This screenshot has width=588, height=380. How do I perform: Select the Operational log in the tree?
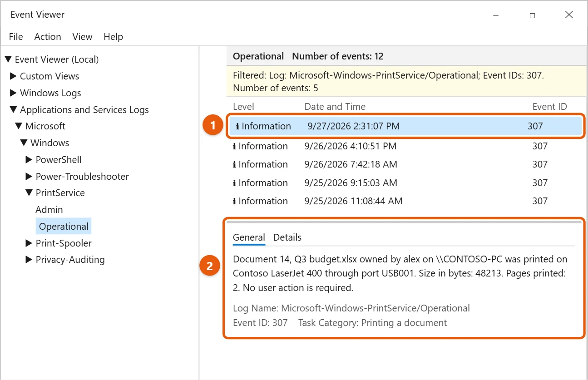pos(64,227)
